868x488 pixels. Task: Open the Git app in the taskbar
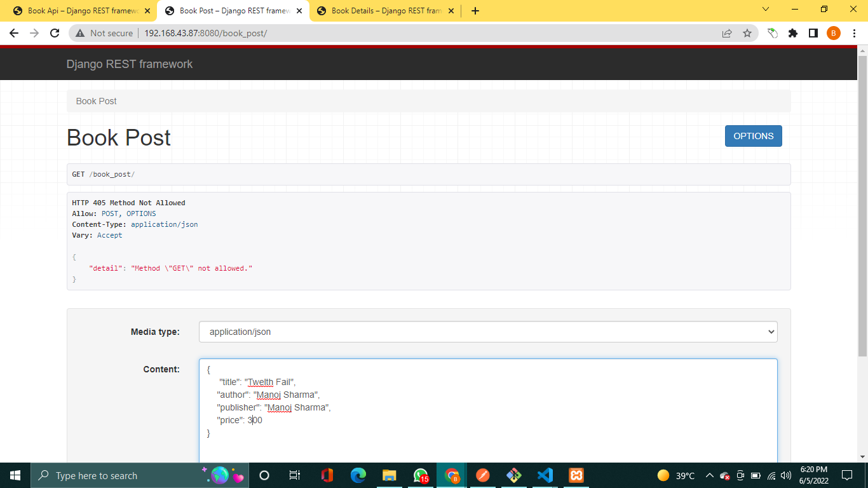514,475
